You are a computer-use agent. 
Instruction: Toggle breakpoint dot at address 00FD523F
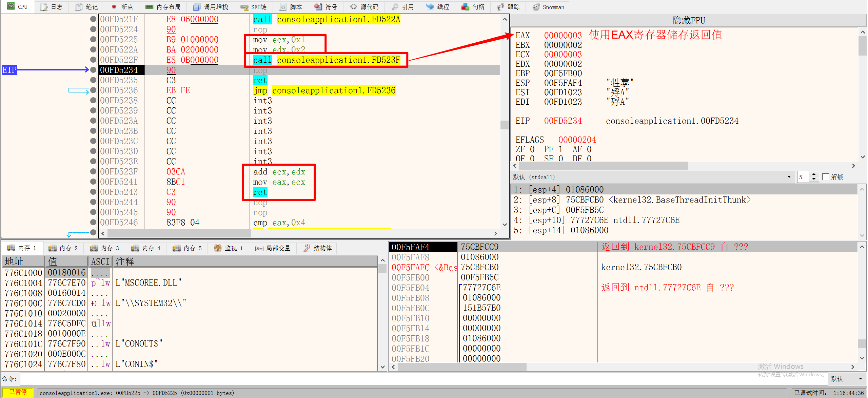[x=93, y=171]
